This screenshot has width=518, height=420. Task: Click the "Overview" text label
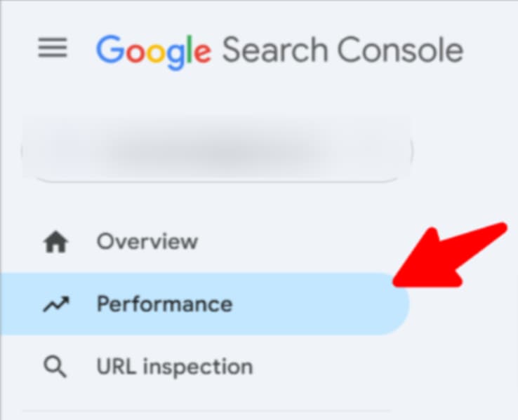147,242
